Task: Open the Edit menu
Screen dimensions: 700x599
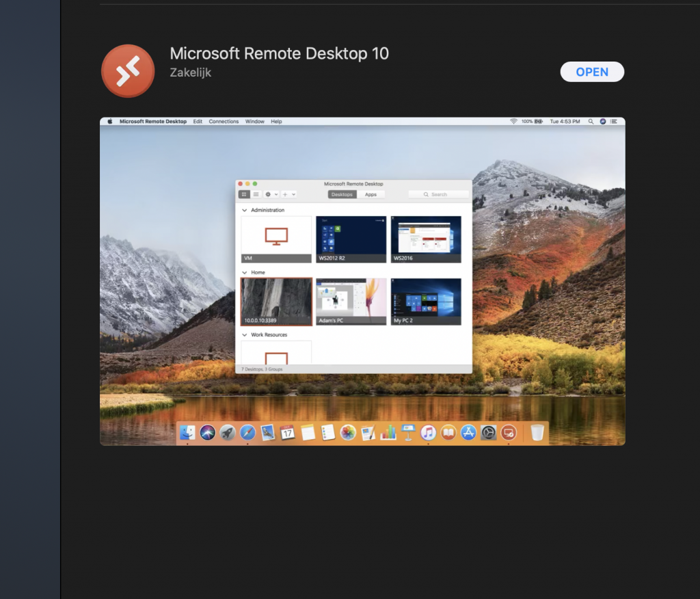Action: pos(198,122)
